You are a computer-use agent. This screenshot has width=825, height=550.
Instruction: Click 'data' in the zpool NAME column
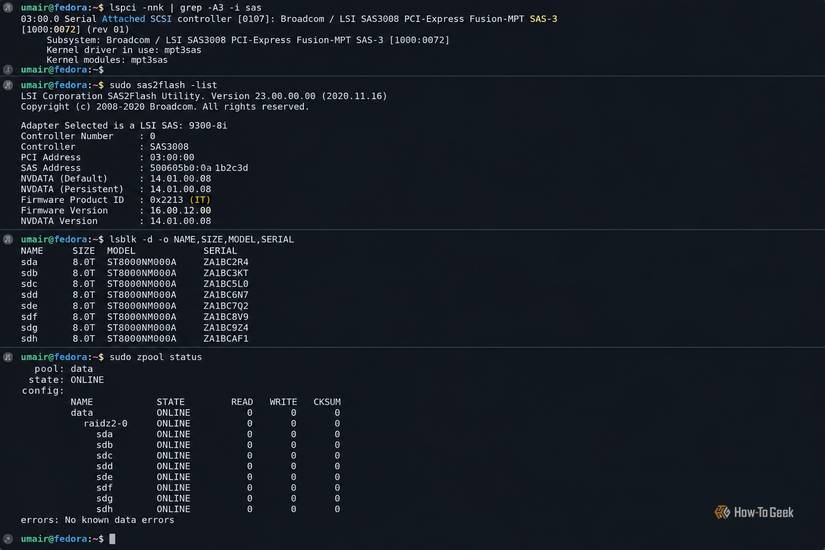pos(82,413)
